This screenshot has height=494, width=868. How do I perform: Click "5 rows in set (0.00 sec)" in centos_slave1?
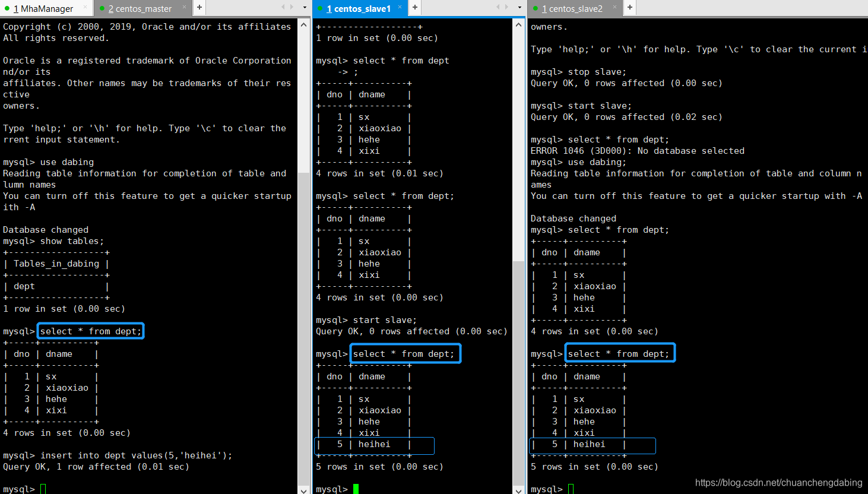(379, 467)
